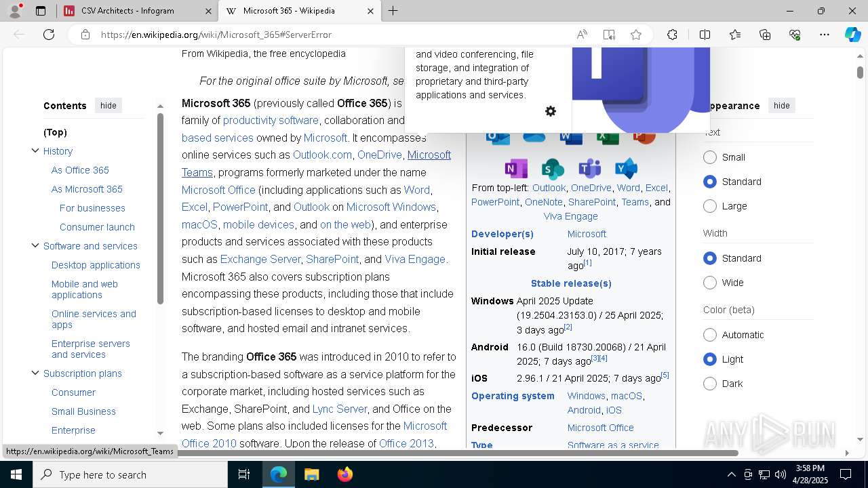Switch to CSV Architects - Infogram tab
This screenshot has width=868, height=488.
pyautogui.click(x=136, y=11)
